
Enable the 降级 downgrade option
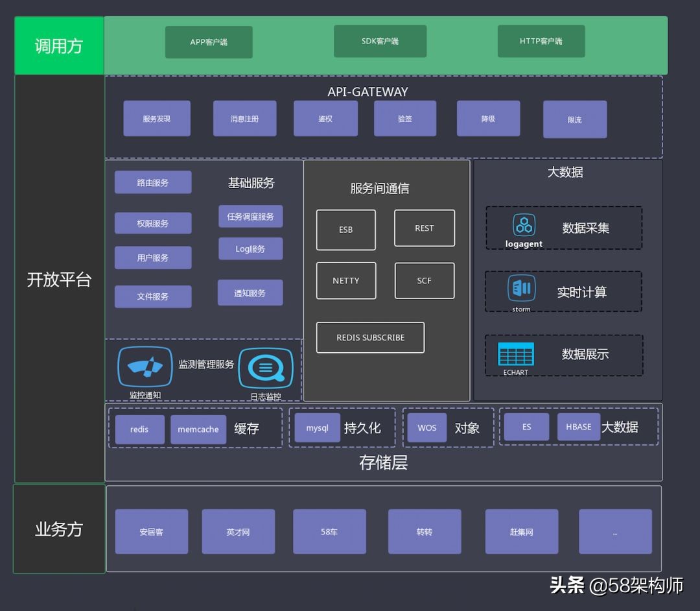click(x=488, y=119)
